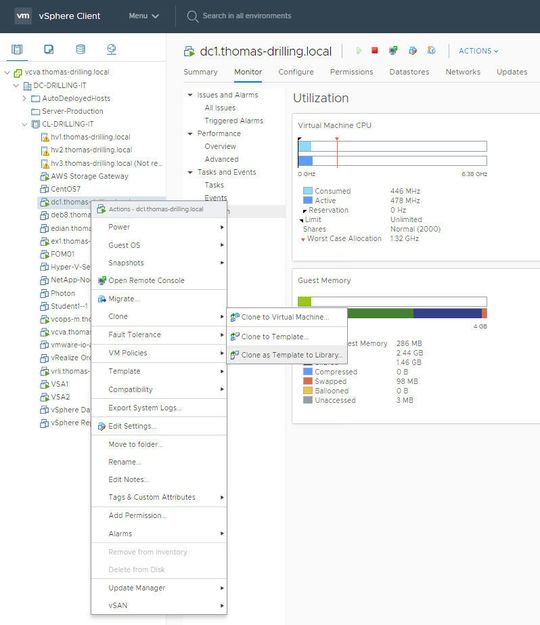This screenshot has height=625, width=540.
Task: Open Tags & Custom Attributes submenu
Action: point(159,497)
